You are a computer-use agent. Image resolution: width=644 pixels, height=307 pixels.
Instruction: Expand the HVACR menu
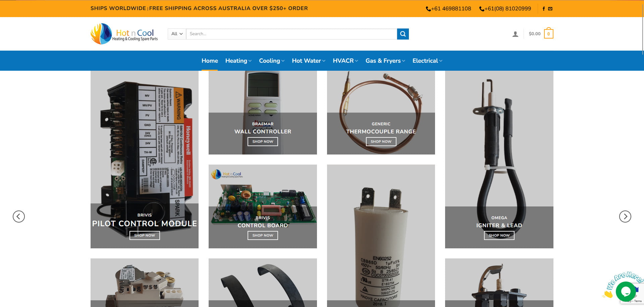tap(345, 61)
